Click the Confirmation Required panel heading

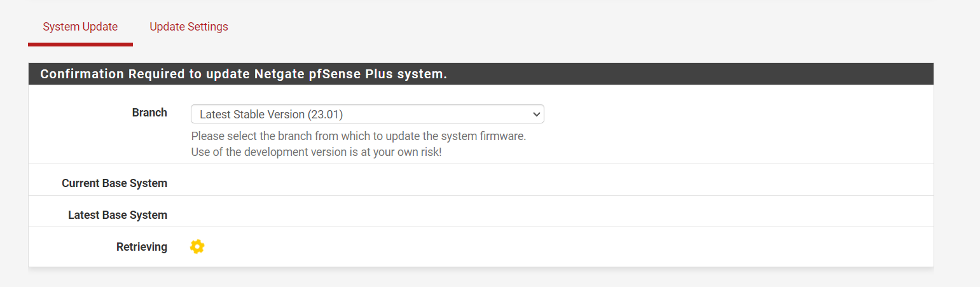pos(481,74)
